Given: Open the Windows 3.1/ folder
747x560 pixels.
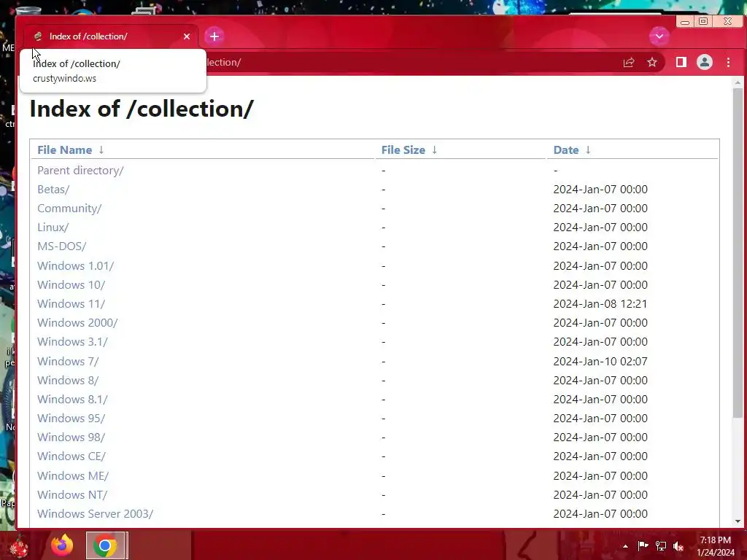Looking at the screenshot, I should pyautogui.click(x=72, y=342).
